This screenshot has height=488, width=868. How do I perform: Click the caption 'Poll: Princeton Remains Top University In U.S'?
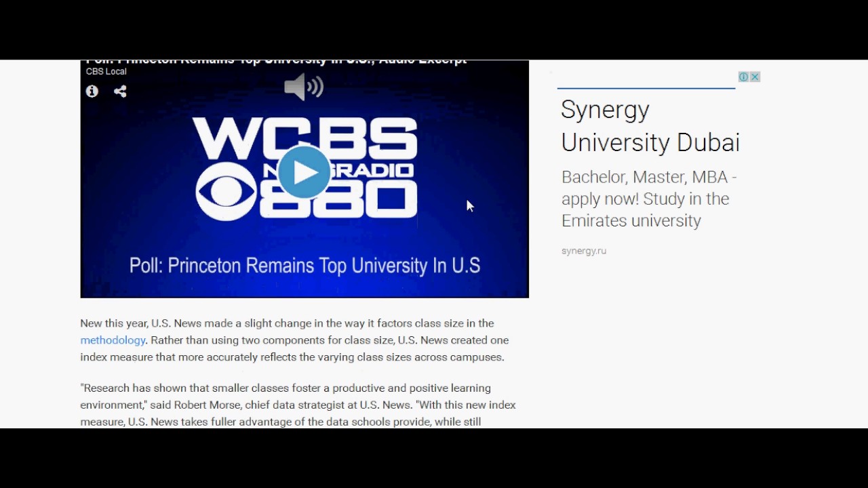tap(304, 265)
